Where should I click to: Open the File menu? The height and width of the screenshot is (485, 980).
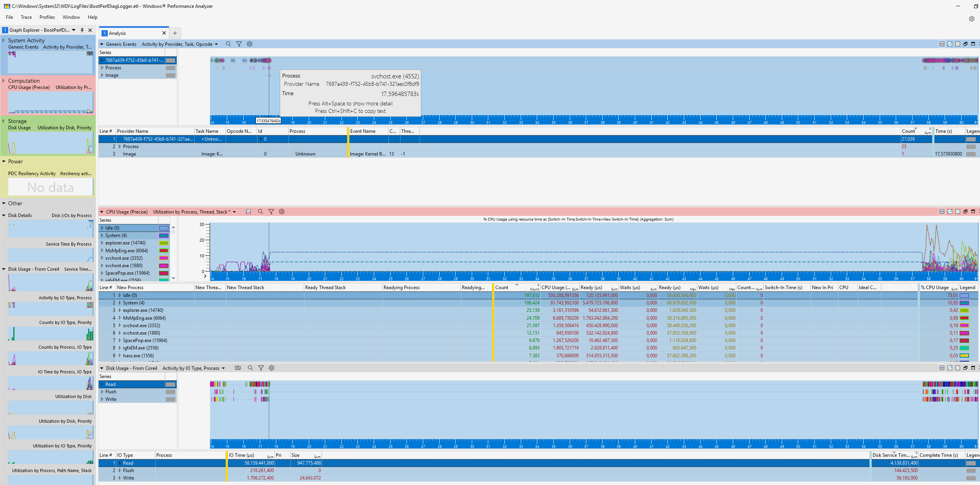[x=9, y=17]
